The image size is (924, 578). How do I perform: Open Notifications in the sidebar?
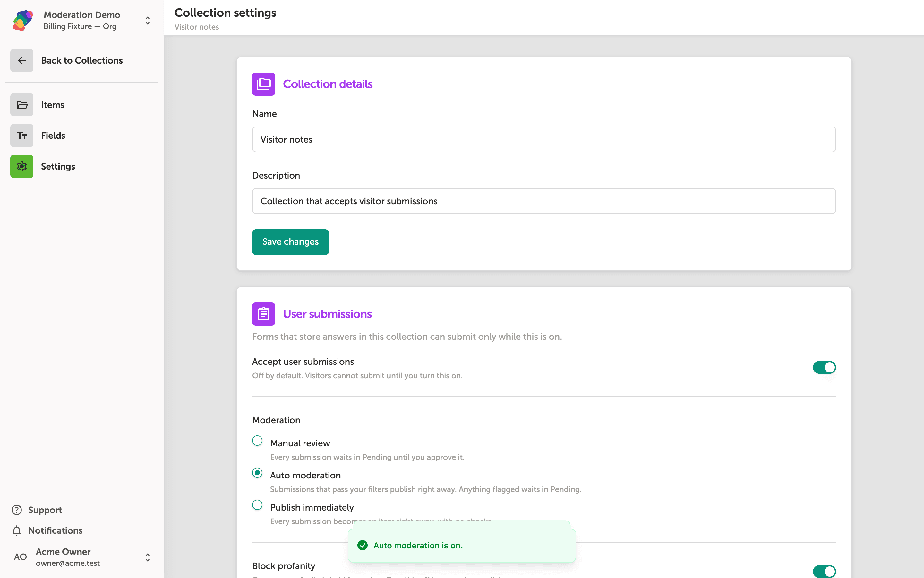56,530
